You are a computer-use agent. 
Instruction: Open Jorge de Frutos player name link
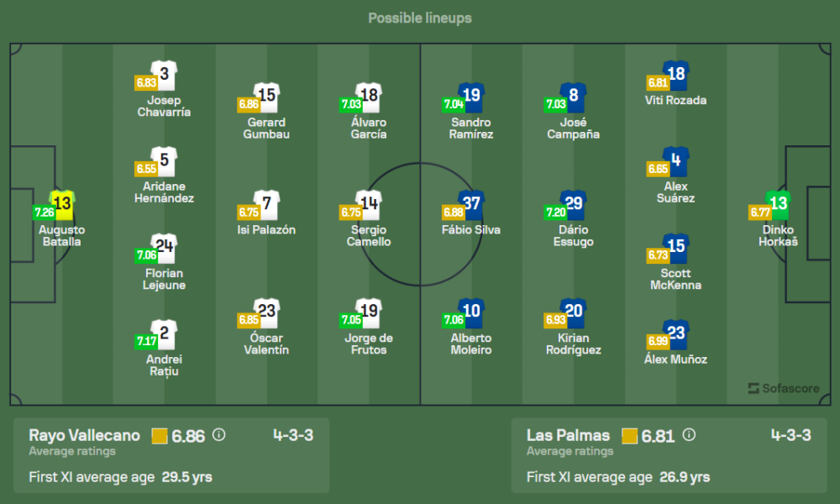[x=369, y=344]
